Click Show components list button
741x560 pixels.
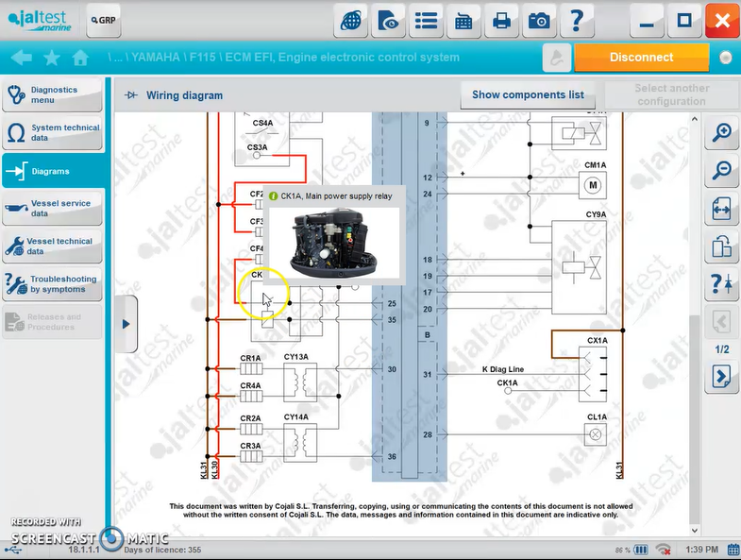[528, 94]
